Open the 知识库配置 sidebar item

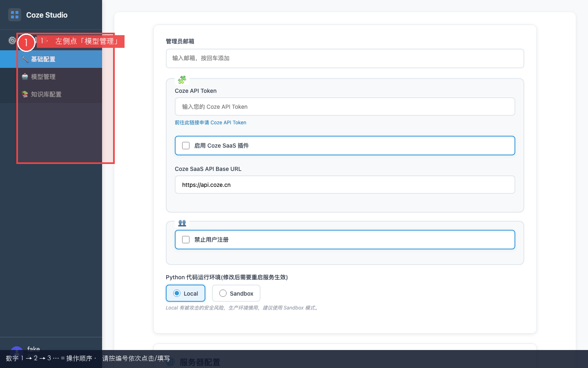51,94
